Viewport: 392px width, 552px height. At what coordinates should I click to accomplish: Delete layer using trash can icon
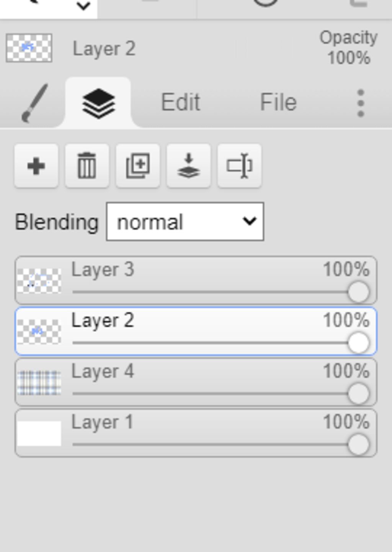coord(87,166)
